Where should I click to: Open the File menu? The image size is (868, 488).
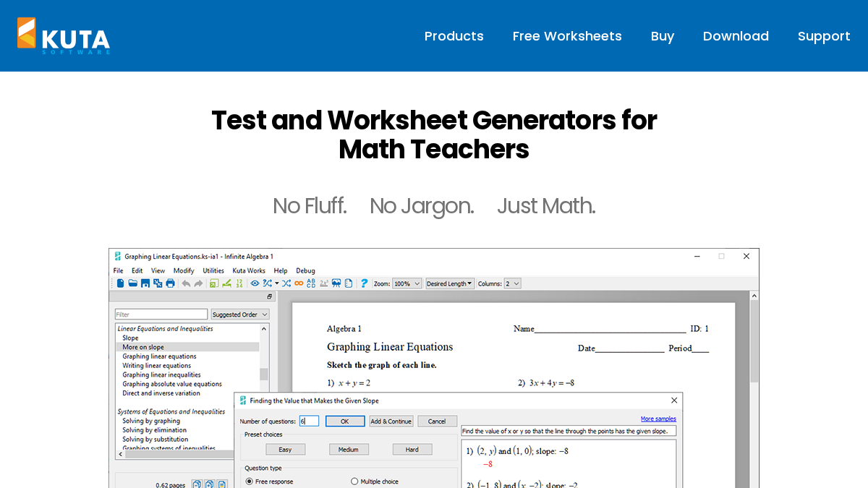118,270
